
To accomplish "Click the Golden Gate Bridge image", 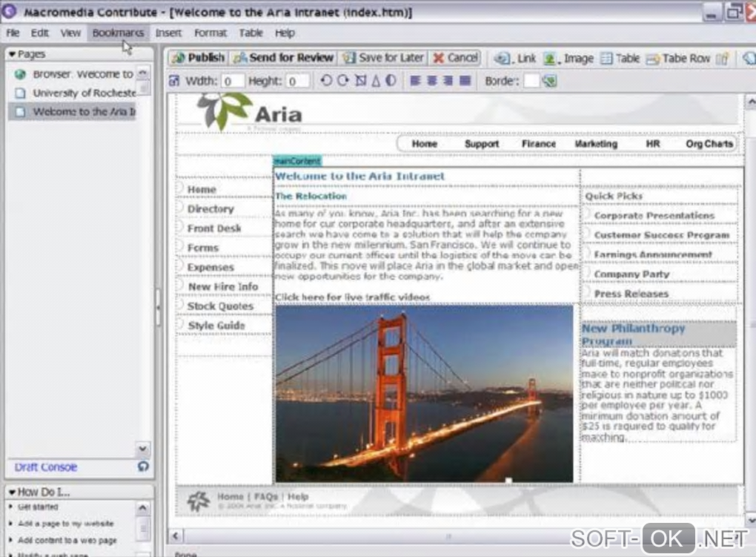I will (x=424, y=393).
